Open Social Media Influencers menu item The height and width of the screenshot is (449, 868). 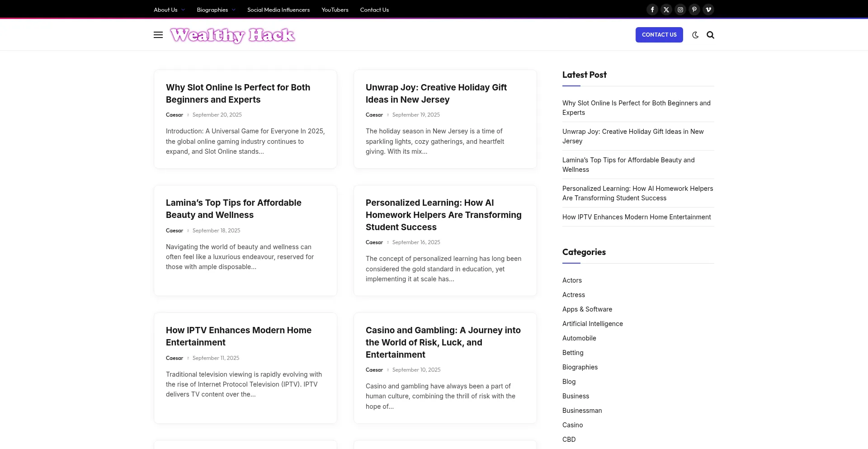[x=278, y=9]
